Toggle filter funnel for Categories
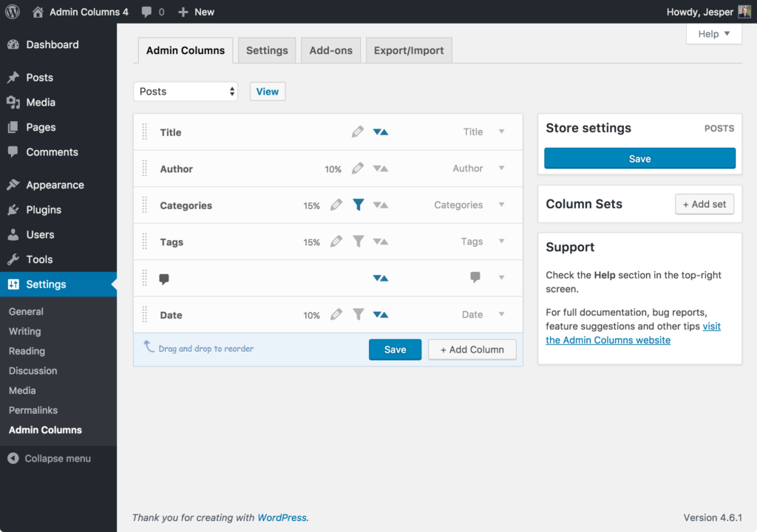The image size is (757, 532). tap(359, 205)
